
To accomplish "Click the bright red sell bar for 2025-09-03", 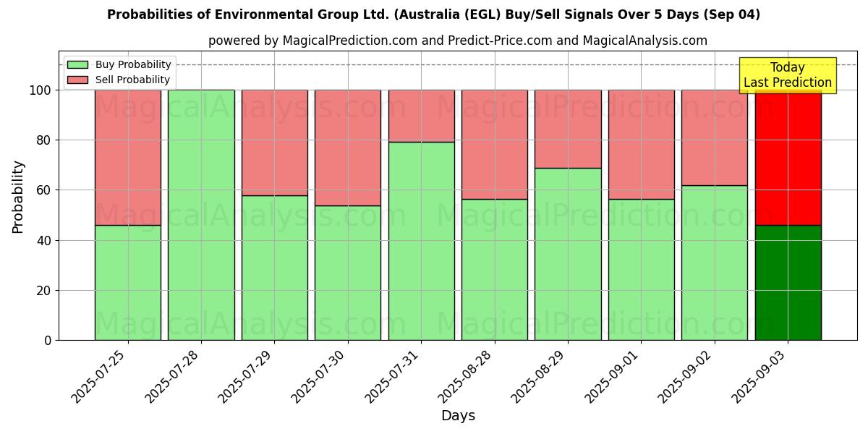I will click(x=788, y=159).
